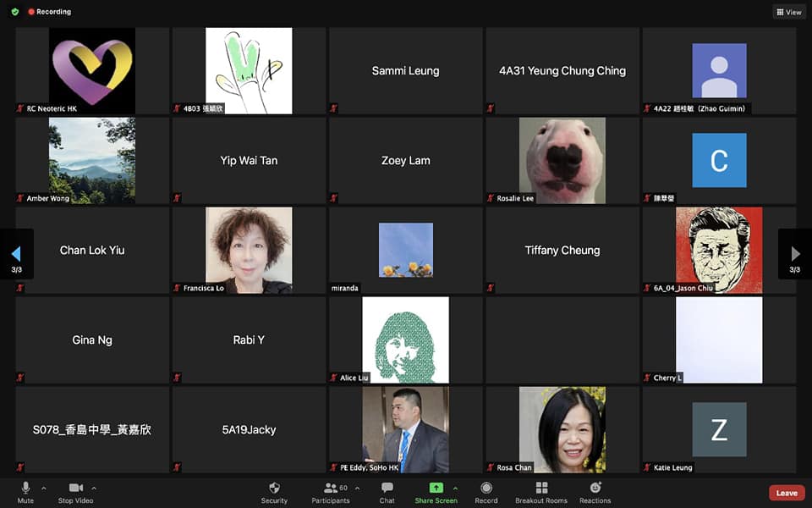This screenshot has width=812, height=508.
Task: Click the Record button in the toolbar
Action: click(486, 492)
